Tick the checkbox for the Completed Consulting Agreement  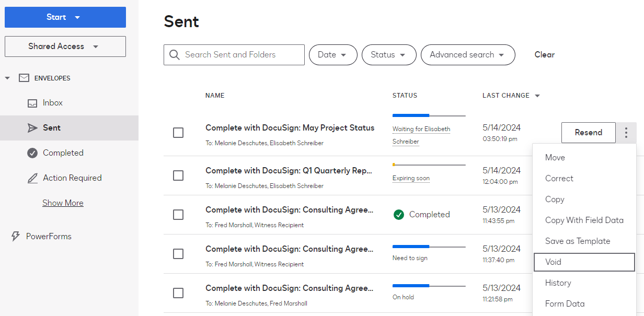(178, 215)
